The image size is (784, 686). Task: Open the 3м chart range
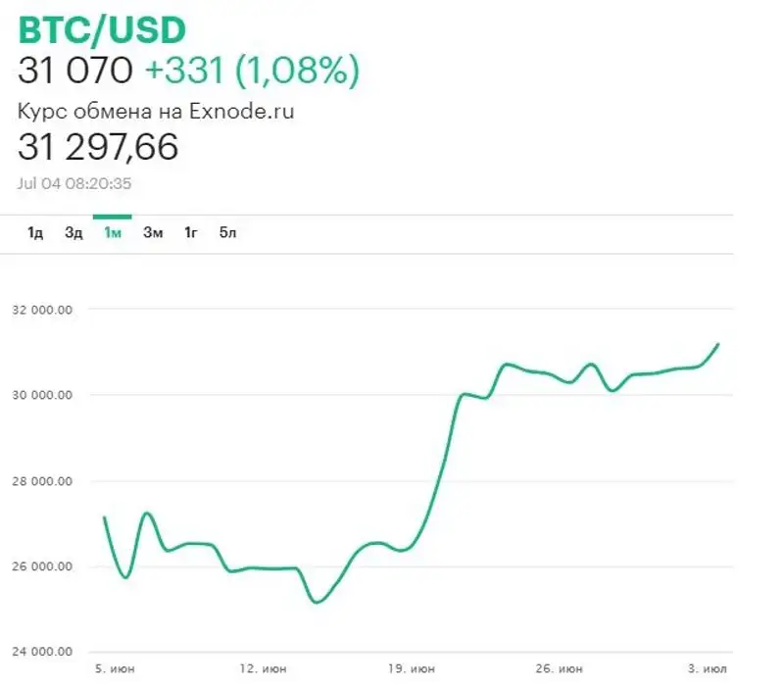point(153,232)
